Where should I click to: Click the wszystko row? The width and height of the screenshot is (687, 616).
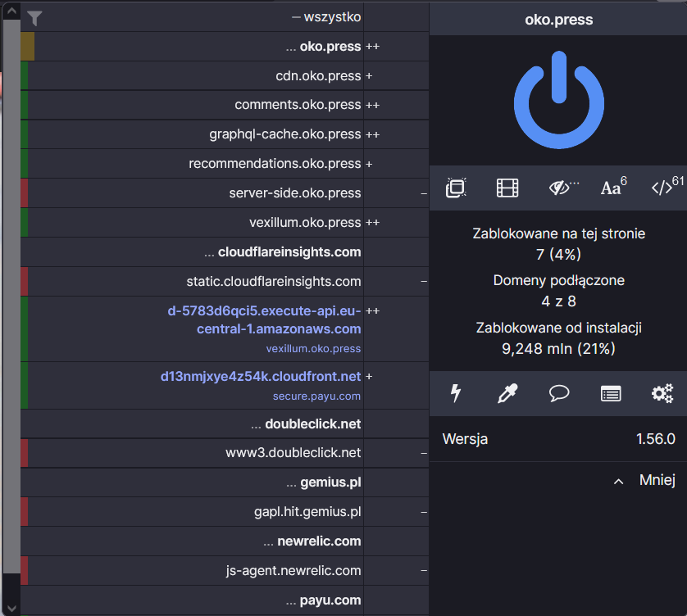192,17
